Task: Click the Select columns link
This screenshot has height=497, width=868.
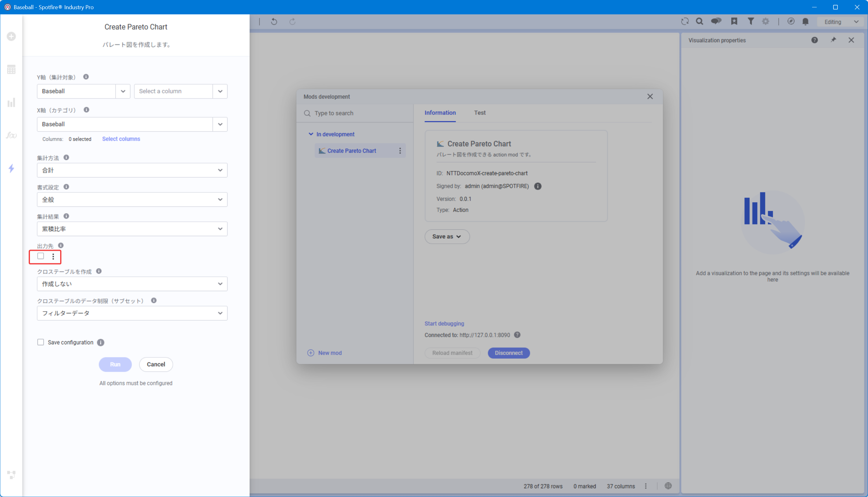Action: (121, 139)
